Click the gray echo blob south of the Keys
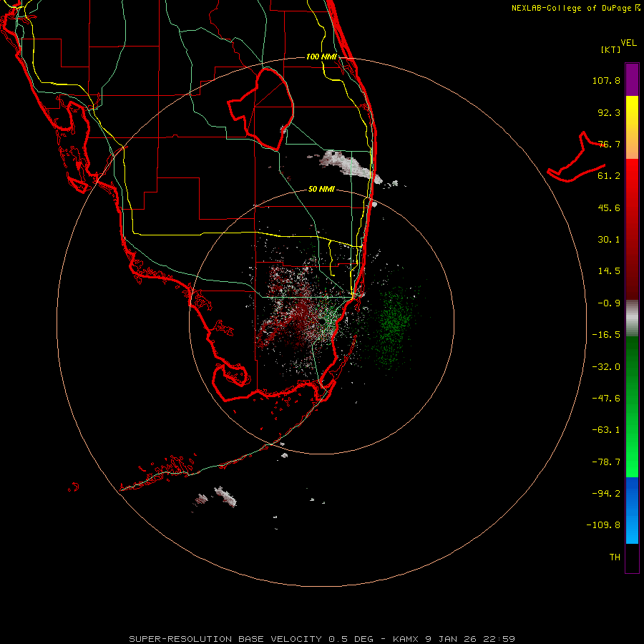The image size is (644, 644). pos(225,497)
